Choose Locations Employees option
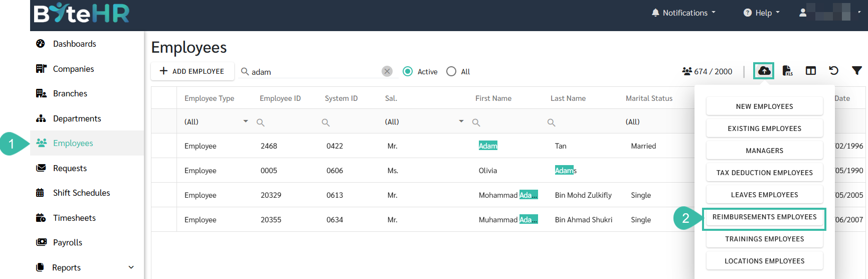 point(764,261)
